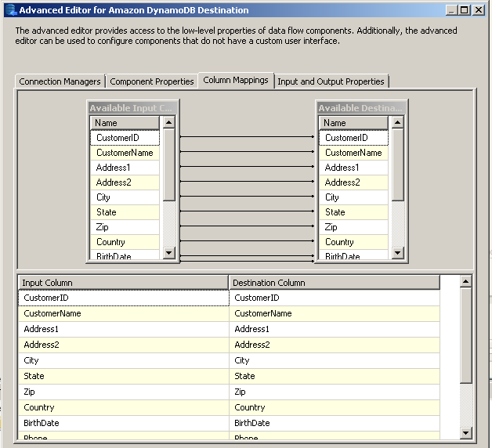Image resolution: width=492 pixels, height=448 pixels.
Task: Select City in Available Input Columns
Action: [125, 197]
